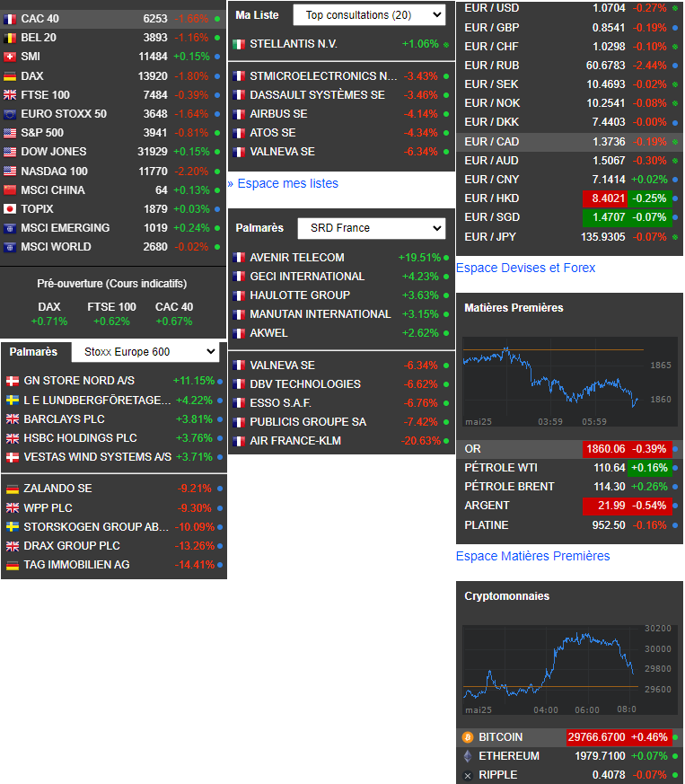The height and width of the screenshot is (784, 685).
Task: Click GECI INTERNATIONAL in SRD palmarès
Action: pos(307,277)
